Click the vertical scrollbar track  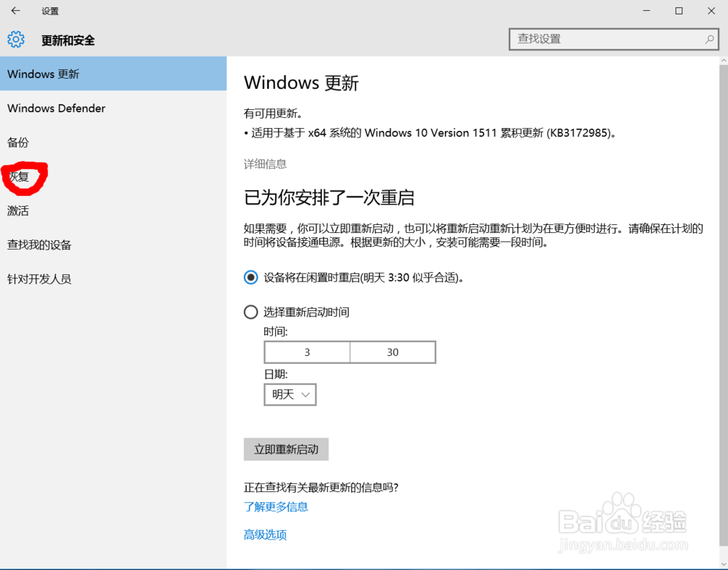724,306
